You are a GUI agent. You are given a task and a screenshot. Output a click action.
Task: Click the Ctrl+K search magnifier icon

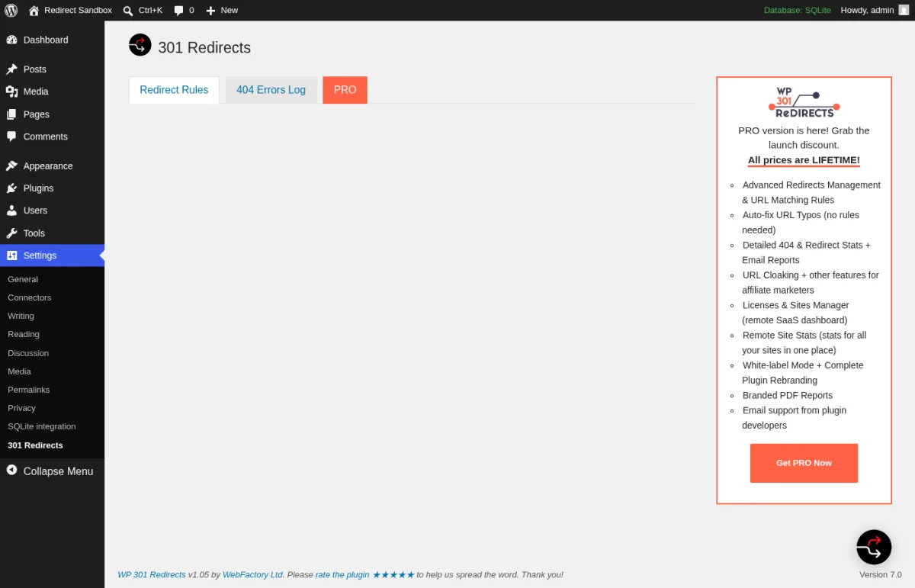click(x=128, y=11)
